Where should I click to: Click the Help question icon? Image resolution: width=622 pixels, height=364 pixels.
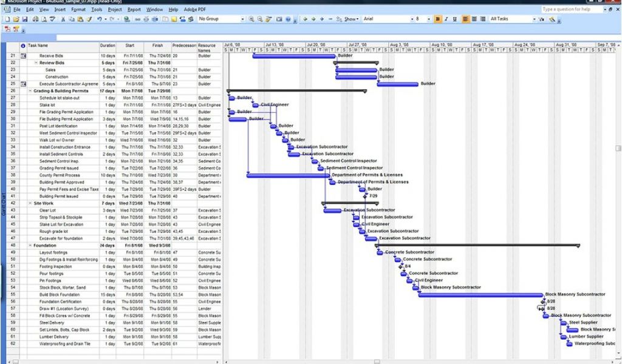(288, 19)
